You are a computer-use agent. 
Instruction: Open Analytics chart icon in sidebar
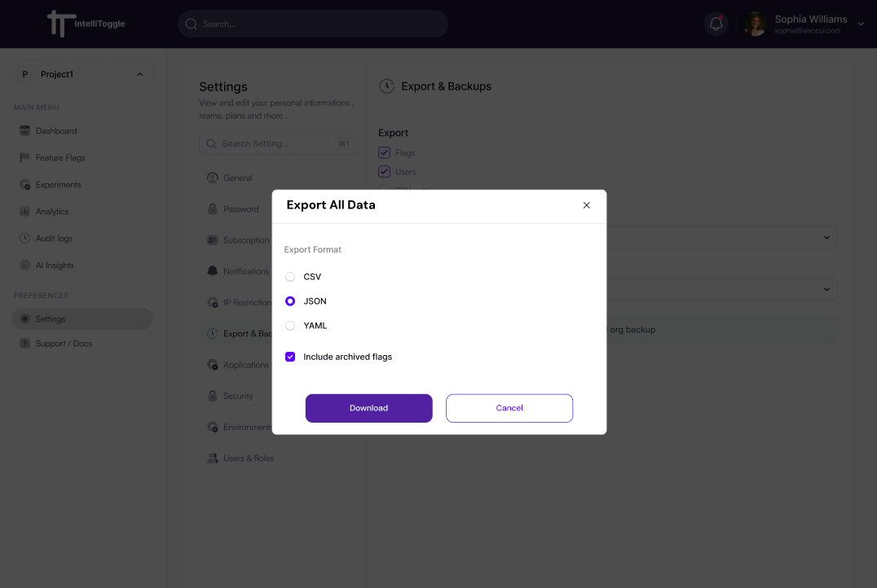[24, 212]
